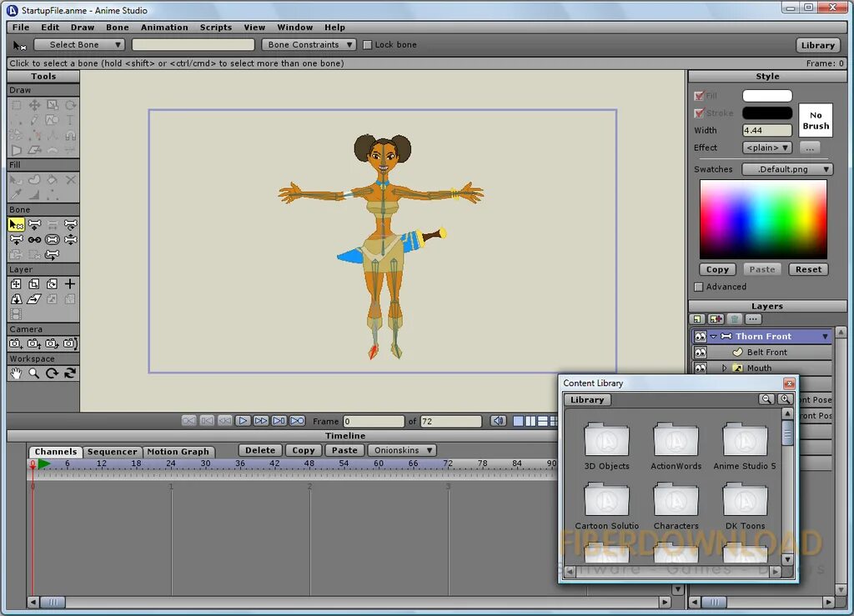Select the Rotate Workspace tool
This screenshot has height=616, width=854.
(x=53, y=373)
